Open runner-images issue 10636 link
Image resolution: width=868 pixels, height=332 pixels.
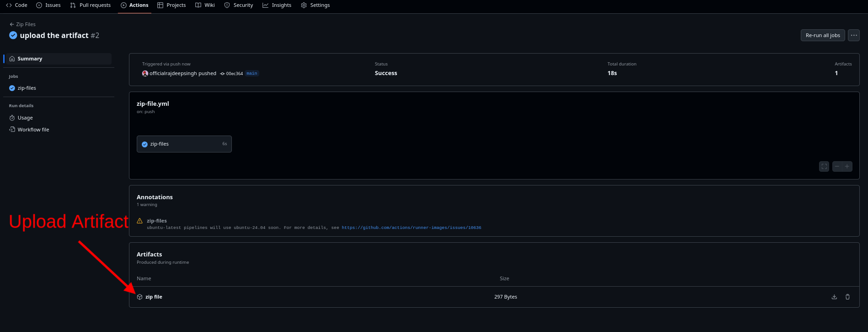pos(412,228)
